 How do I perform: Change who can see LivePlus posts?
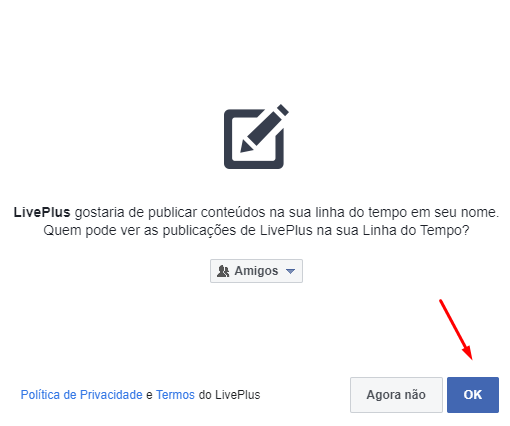[256, 271]
